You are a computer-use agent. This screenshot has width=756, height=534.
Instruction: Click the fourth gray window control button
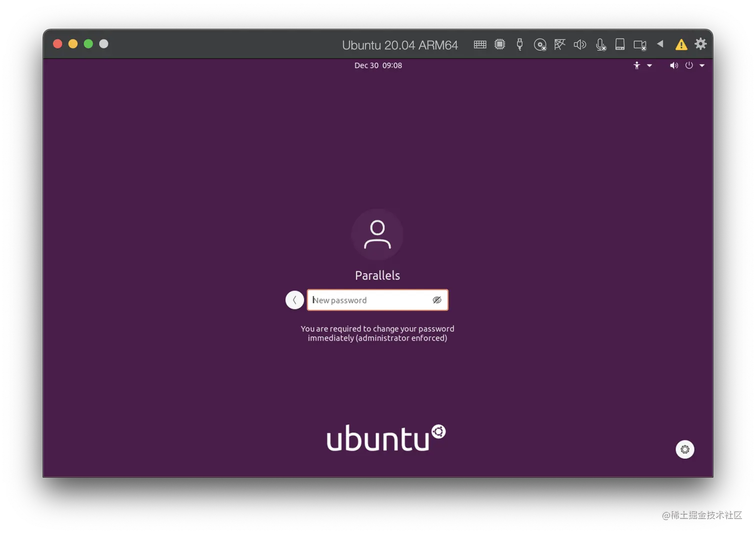103,44
